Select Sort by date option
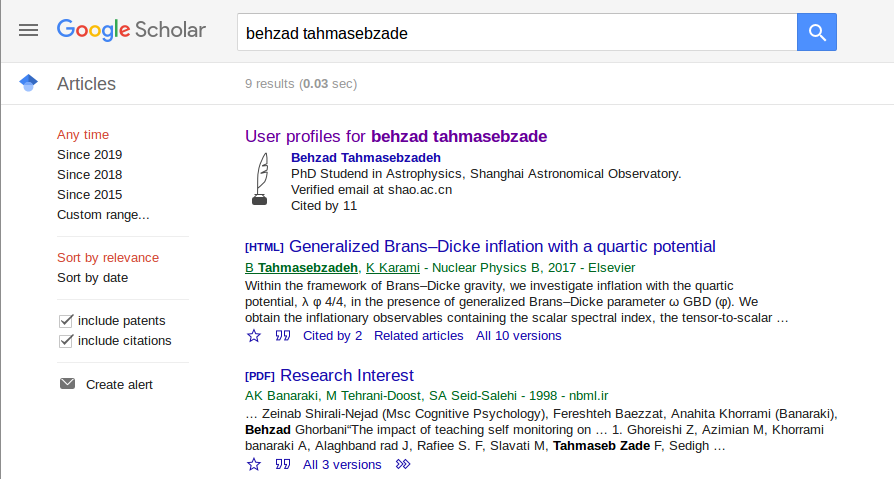The image size is (894, 479). click(x=92, y=278)
